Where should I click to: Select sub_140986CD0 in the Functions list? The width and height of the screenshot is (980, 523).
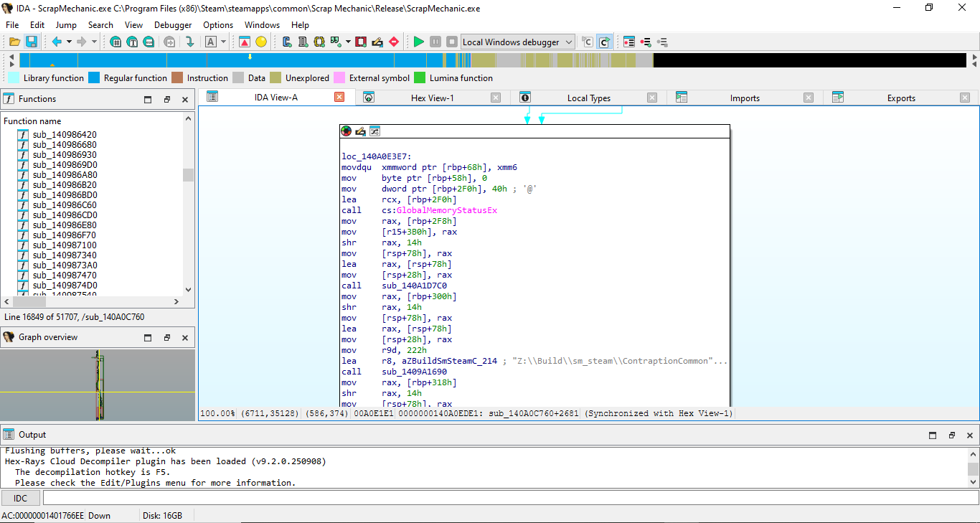[65, 215]
